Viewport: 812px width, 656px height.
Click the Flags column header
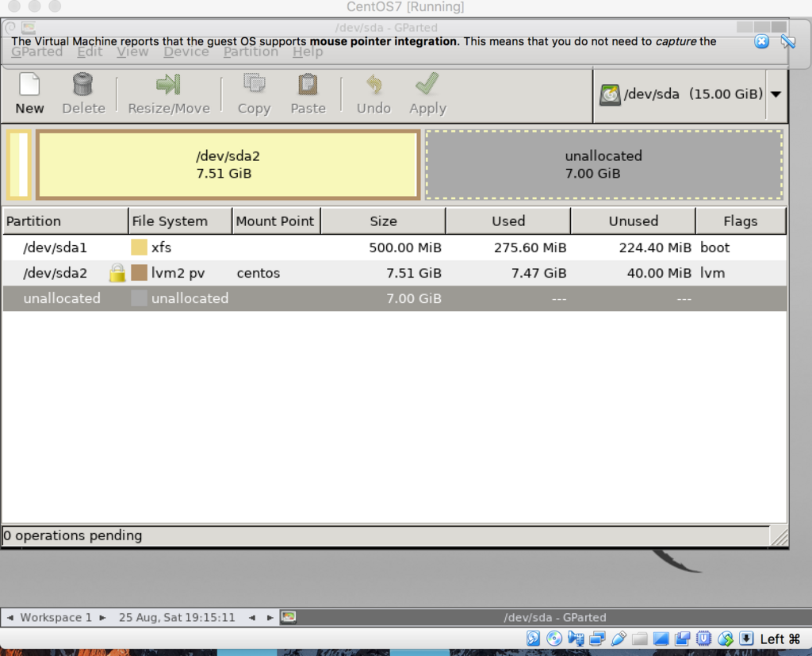tap(741, 221)
